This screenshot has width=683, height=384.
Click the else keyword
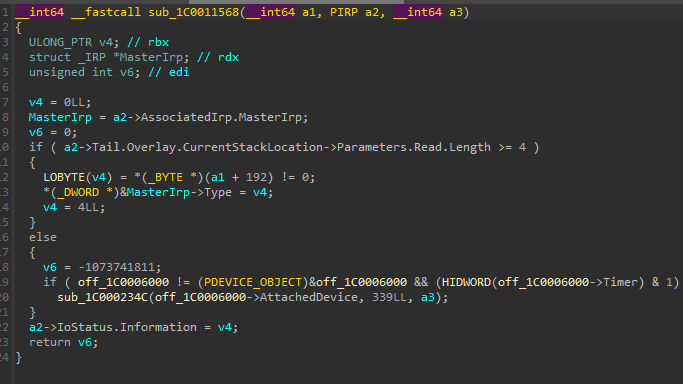[43, 237]
